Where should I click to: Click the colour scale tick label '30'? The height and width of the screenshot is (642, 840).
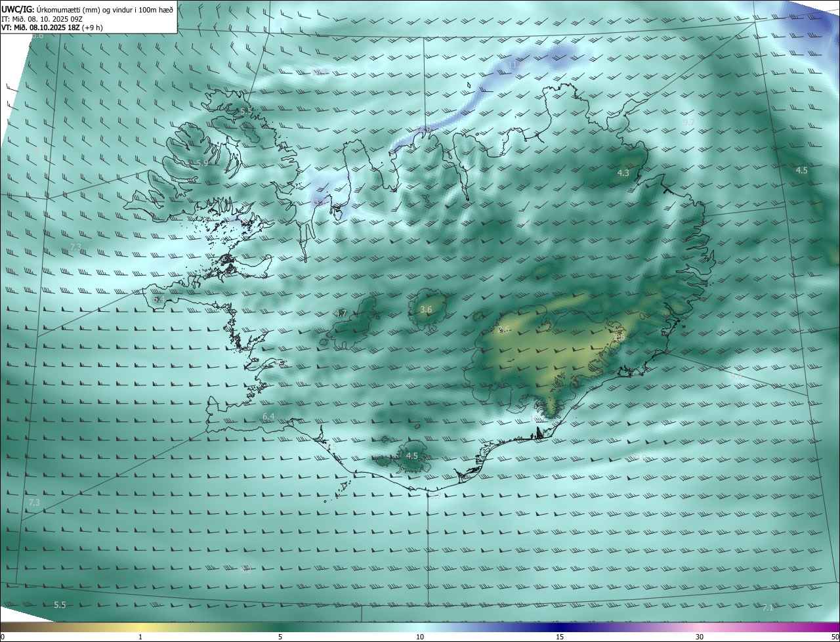click(x=700, y=637)
